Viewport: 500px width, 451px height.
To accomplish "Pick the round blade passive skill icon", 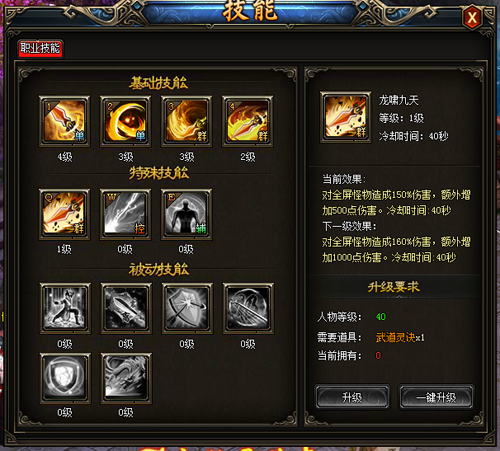I will point(248,308).
